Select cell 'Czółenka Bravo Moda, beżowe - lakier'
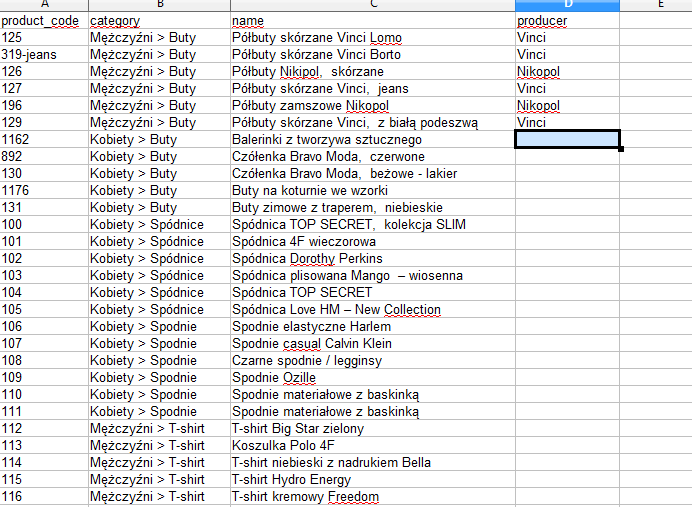Image resolution: width=692 pixels, height=507 pixels. pos(372,173)
